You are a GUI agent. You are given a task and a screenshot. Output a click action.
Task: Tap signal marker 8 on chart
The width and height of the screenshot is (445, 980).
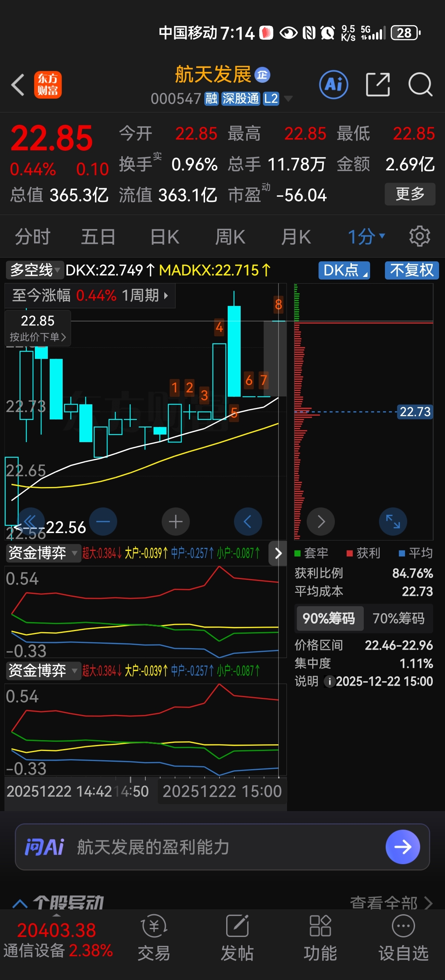tap(278, 304)
